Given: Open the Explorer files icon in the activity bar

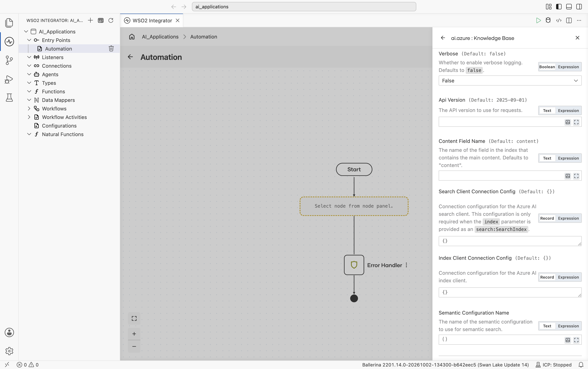Looking at the screenshot, I should (9, 23).
